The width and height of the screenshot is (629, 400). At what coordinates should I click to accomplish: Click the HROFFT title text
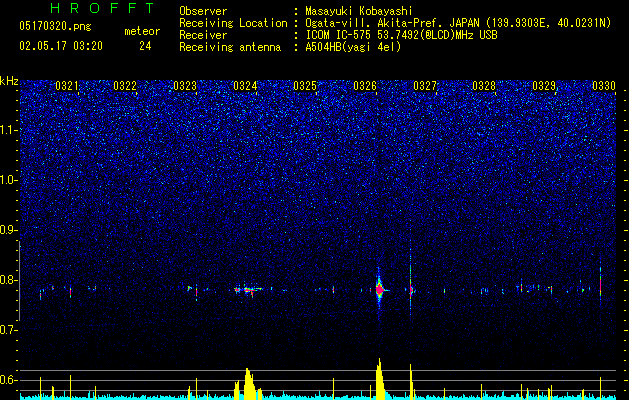point(102,8)
